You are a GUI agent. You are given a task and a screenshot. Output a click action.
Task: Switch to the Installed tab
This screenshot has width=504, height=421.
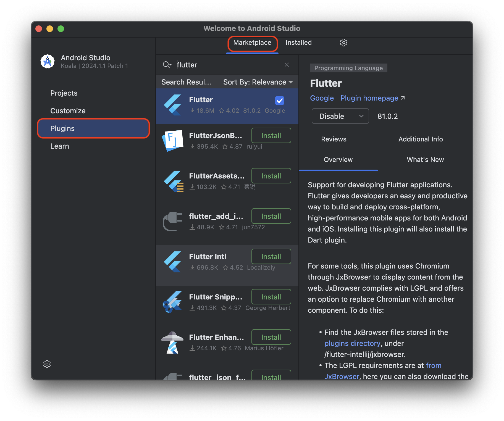pyautogui.click(x=298, y=42)
